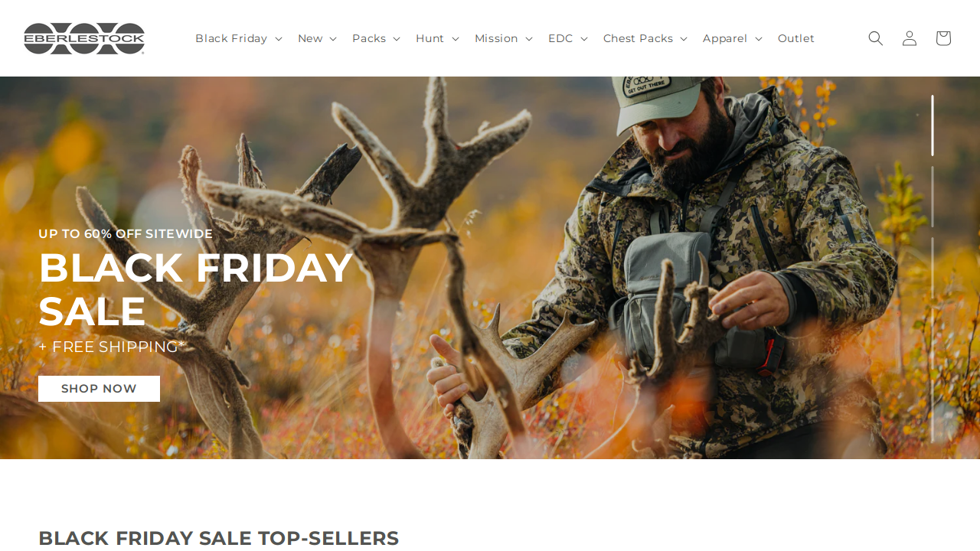The width and height of the screenshot is (980, 551).
Task: Select the second slideshow indicator bar
Action: [x=932, y=197]
